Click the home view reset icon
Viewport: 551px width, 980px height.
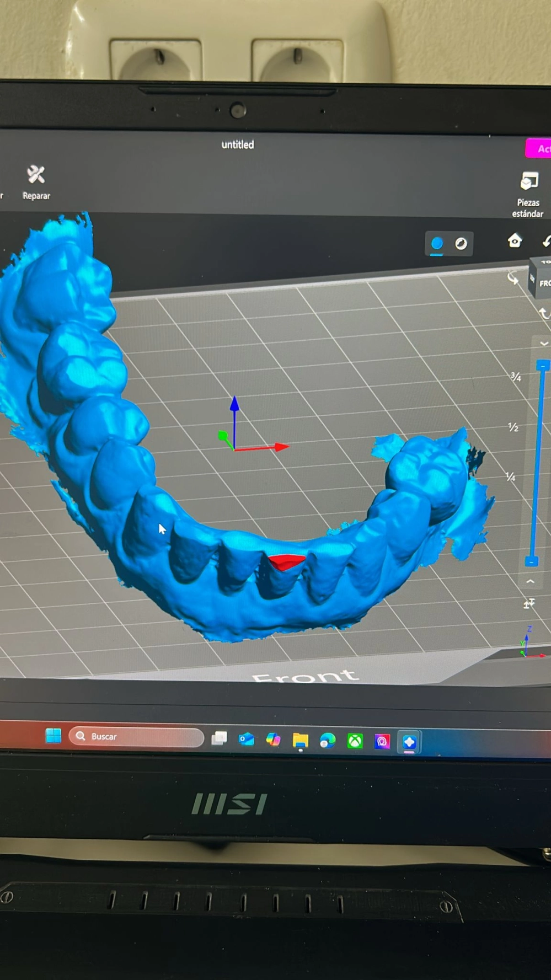tap(515, 240)
